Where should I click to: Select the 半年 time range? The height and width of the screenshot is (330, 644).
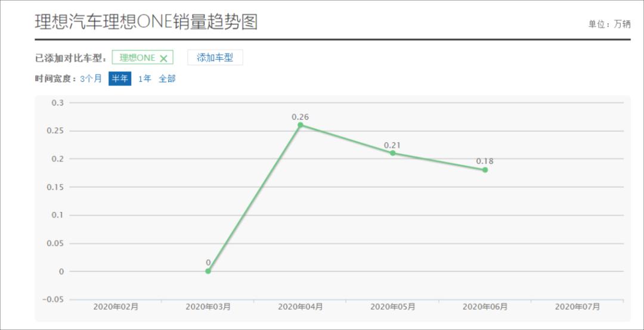120,79
